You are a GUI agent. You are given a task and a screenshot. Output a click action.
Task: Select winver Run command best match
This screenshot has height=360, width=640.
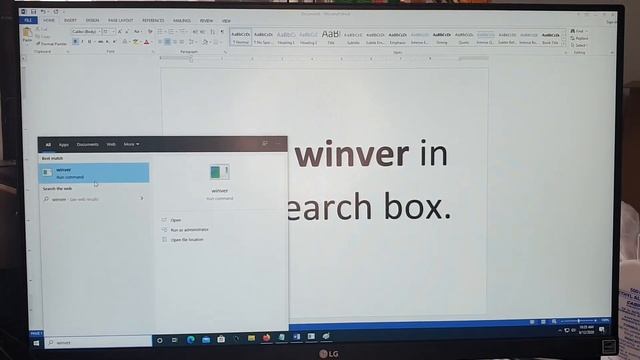click(94, 173)
